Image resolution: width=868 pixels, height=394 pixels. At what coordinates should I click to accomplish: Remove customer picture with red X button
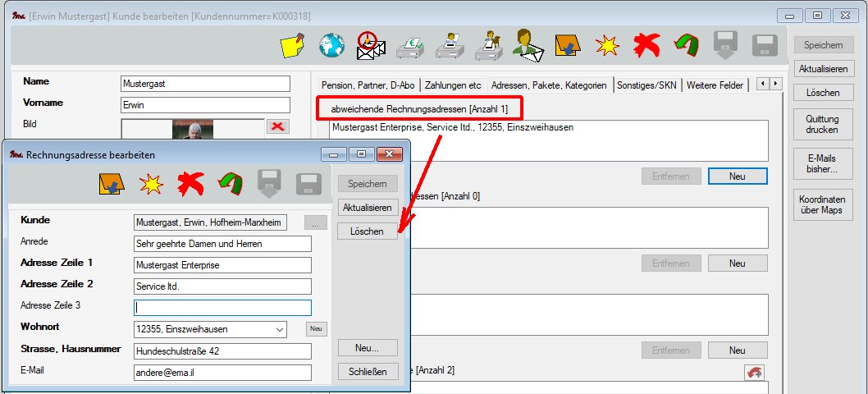pyautogui.click(x=278, y=126)
